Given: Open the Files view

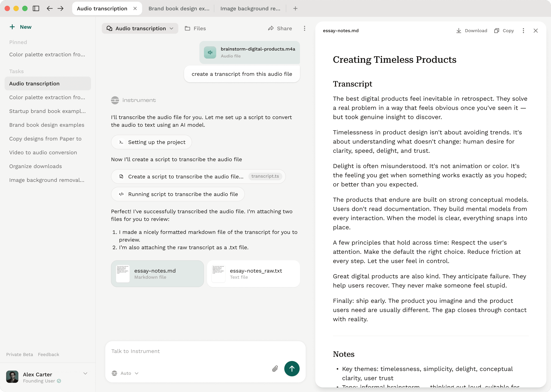Looking at the screenshot, I should 195,28.
